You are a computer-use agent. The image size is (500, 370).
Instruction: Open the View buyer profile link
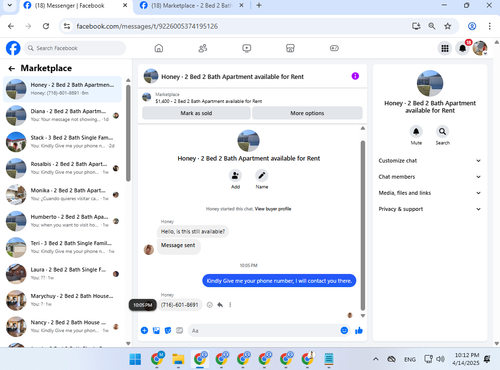[273, 209]
